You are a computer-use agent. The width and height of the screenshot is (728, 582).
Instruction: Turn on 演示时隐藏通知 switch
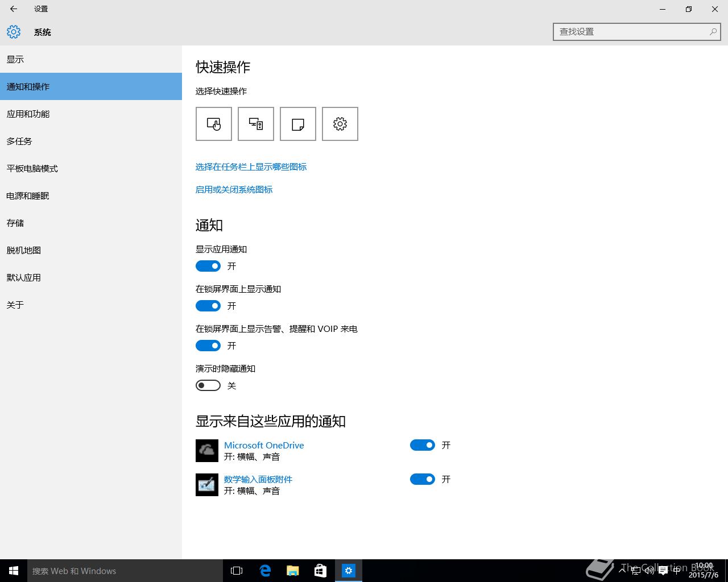click(208, 385)
